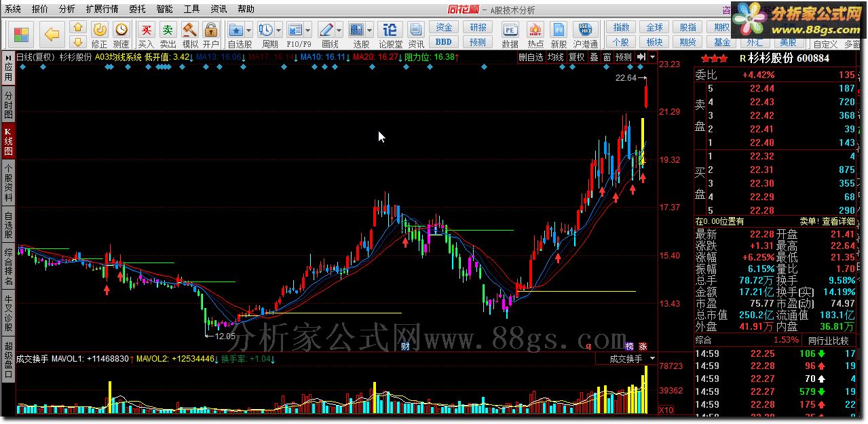Click the 资金 capital flow button
Screen dimensions: 868x424
444,27
